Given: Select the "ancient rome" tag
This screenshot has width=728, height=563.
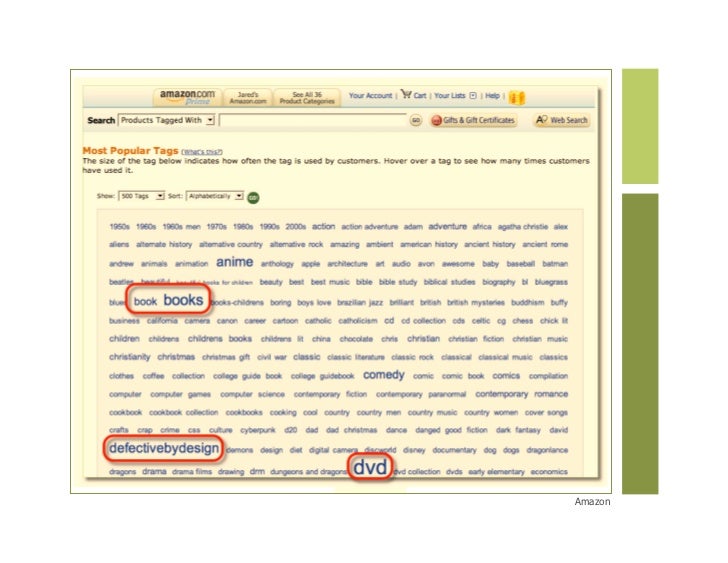Looking at the screenshot, I should 545,245.
